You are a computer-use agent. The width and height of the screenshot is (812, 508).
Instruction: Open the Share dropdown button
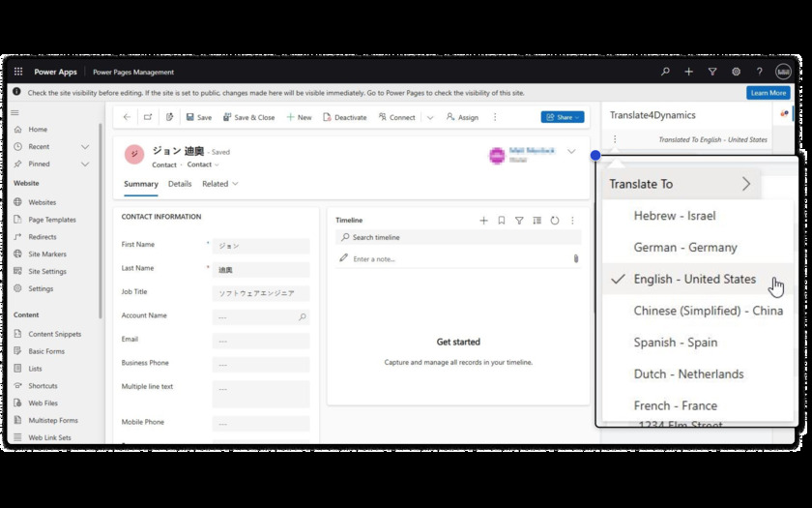563,117
